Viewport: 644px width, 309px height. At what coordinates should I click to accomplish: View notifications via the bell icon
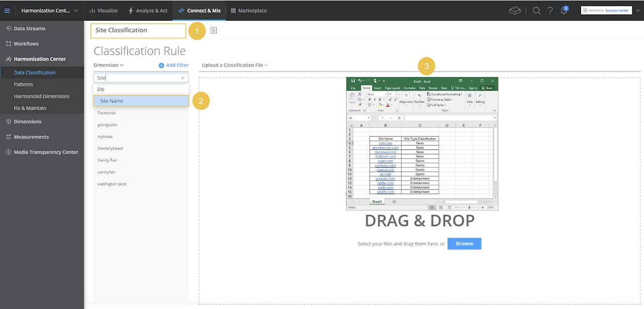tap(564, 11)
